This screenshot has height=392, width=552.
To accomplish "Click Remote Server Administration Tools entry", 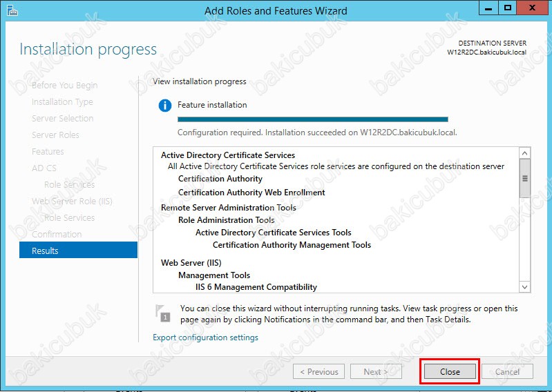I will [229, 208].
